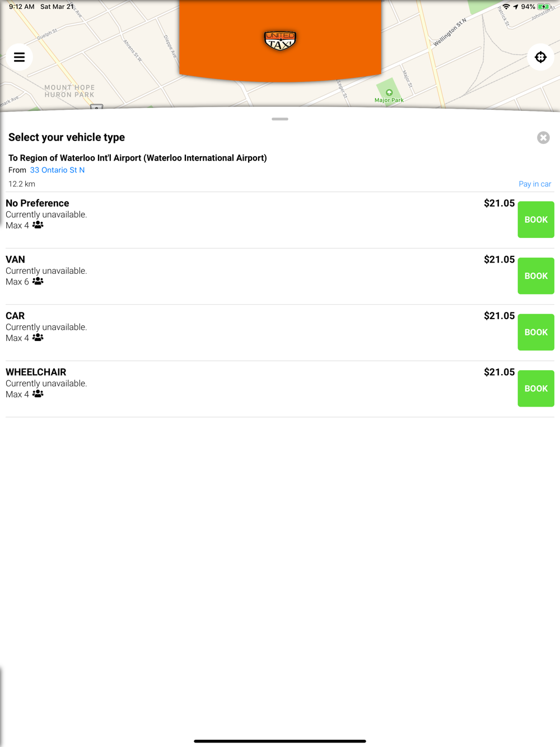Image resolution: width=560 pixels, height=747 pixels.
Task: Open the 33 Ontario St N pickup link
Action: [57, 170]
